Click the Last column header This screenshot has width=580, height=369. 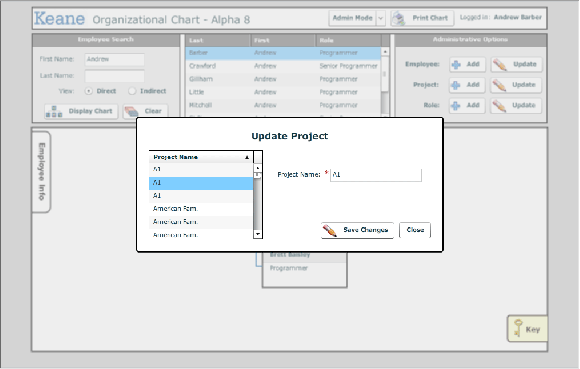(218, 40)
